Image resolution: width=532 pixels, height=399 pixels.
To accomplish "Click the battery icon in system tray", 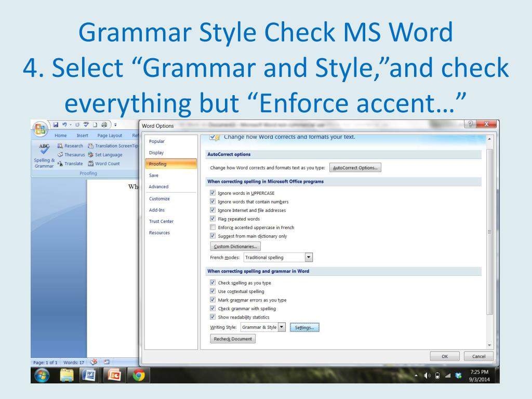I will click(x=437, y=376).
